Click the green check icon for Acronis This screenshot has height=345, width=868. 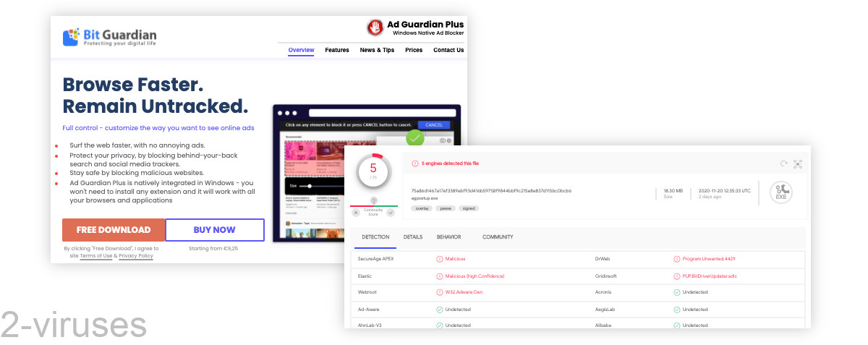coord(676,292)
